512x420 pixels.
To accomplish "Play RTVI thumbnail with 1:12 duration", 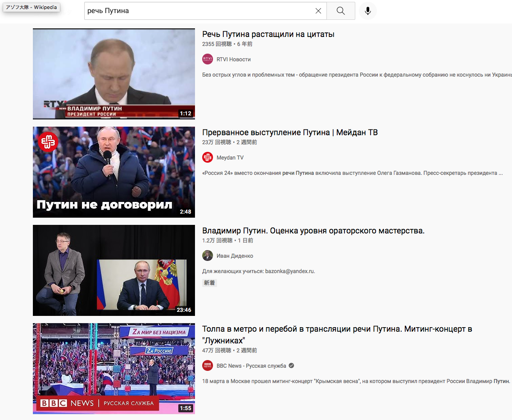I will click(114, 74).
